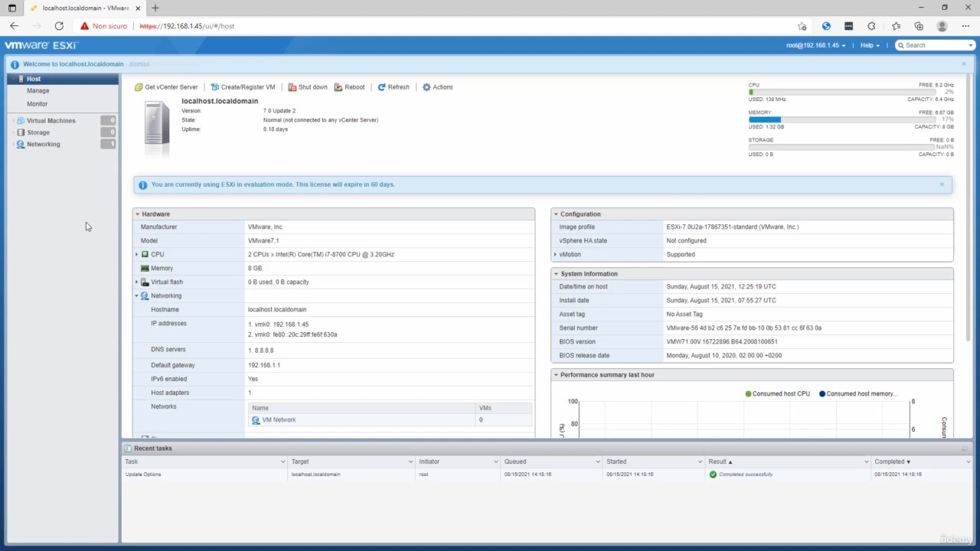This screenshot has height=551, width=980.
Task: Open Storage in navigator
Action: [38, 132]
